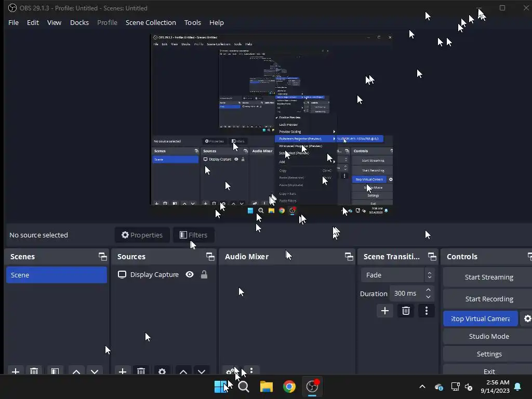The height and width of the screenshot is (399, 532).
Task: Add a new source with the plus button
Action: [123, 371]
